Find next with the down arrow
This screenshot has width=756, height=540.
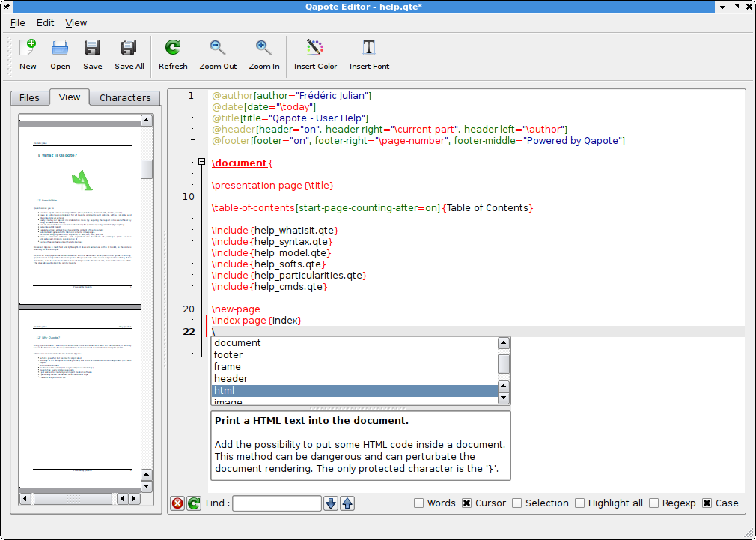click(x=331, y=503)
